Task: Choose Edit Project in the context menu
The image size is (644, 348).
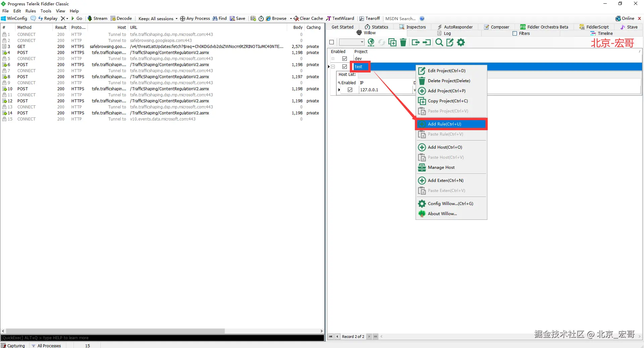Action: (x=451, y=71)
